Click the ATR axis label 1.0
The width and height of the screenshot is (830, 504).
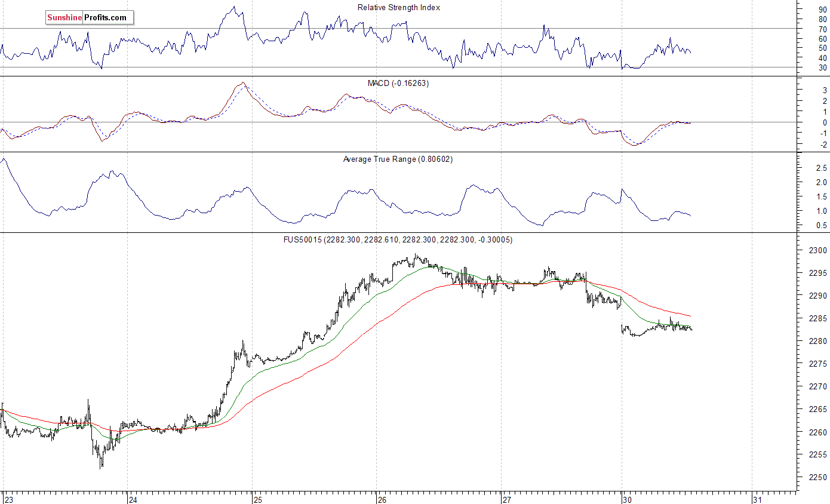(x=821, y=211)
